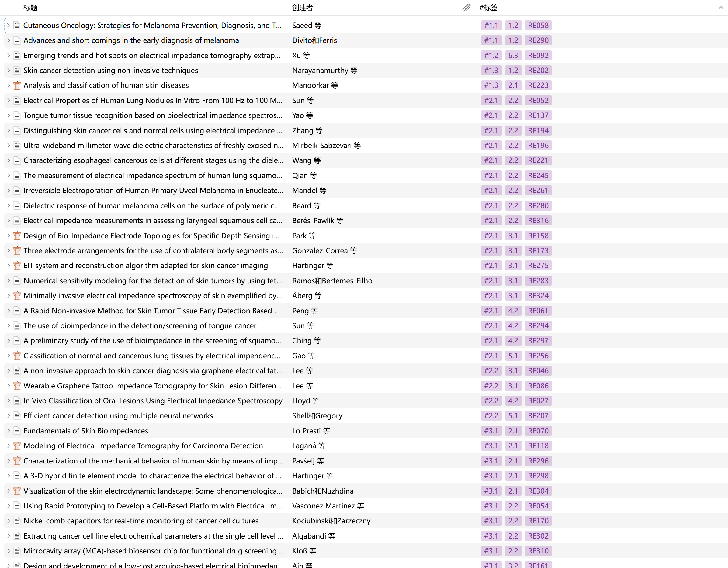This screenshot has height=568, width=728.
Task: Sort by the 创建者 column header
Action: coord(303,7)
